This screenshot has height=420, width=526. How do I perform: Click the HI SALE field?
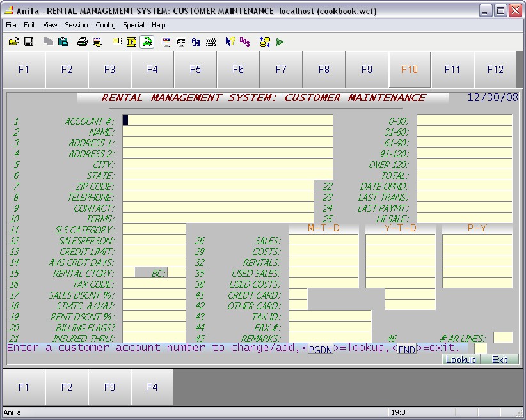coord(465,218)
